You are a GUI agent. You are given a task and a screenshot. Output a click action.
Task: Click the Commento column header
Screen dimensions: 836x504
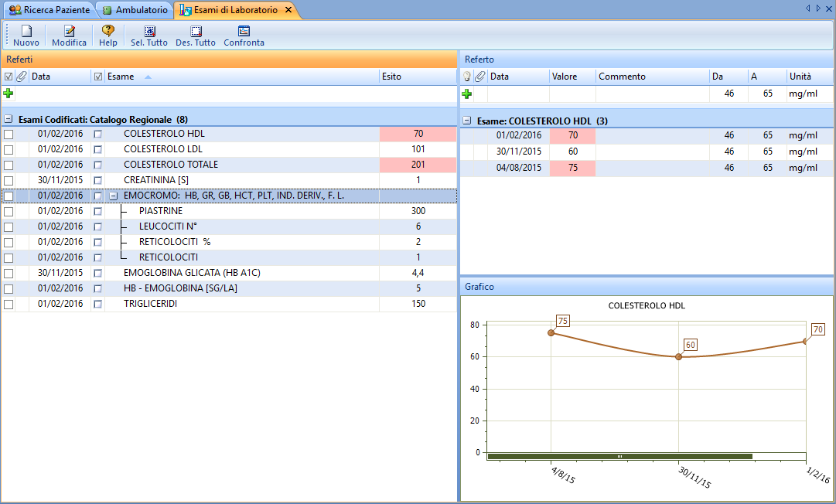point(653,77)
